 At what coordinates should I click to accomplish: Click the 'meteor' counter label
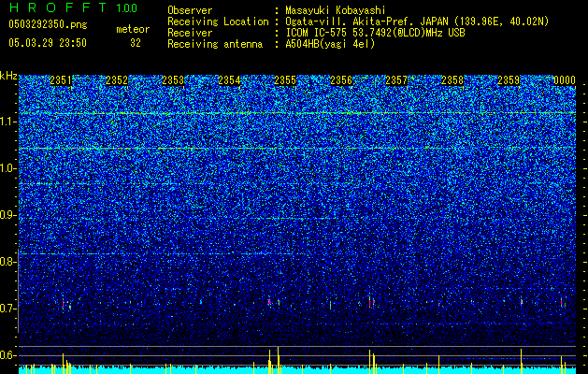click(x=133, y=29)
